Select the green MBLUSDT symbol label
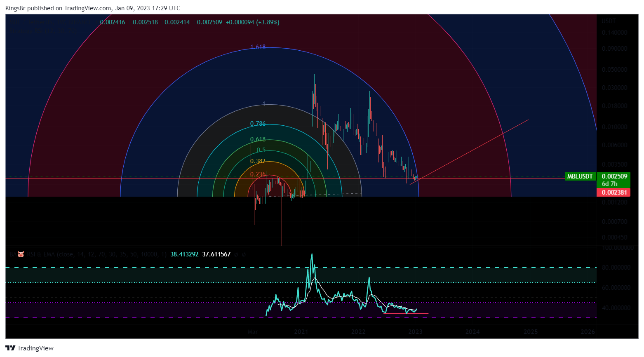 click(x=580, y=176)
